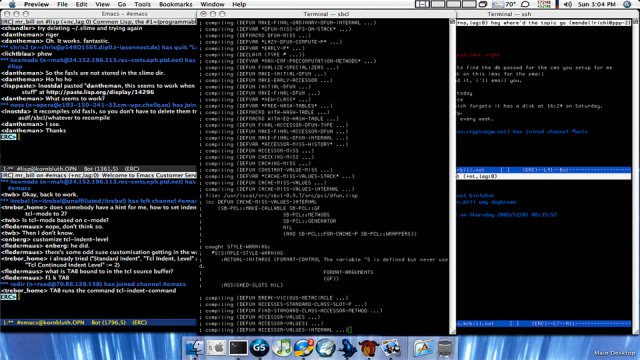Open the Bookmarks menu

pyautogui.click(x=176, y=4)
